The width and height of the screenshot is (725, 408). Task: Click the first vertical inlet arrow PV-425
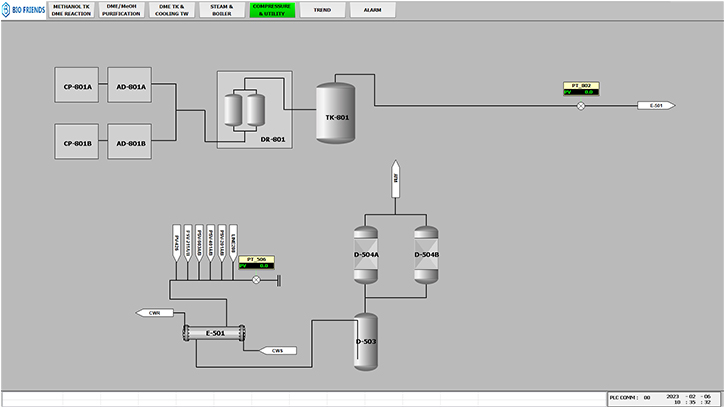coord(176,244)
